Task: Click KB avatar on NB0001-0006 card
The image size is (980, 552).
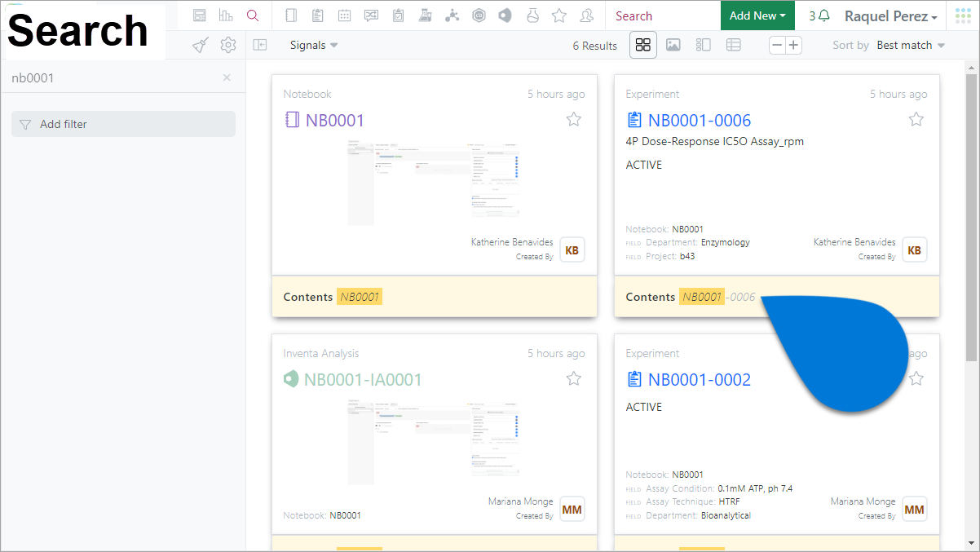Action: [x=915, y=250]
